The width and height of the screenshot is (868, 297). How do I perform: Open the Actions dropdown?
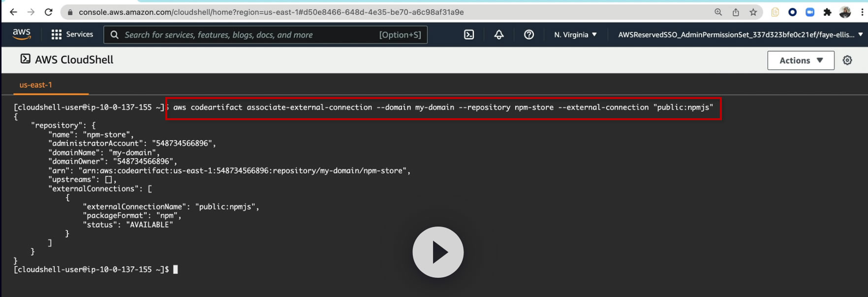click(x=801, y=60)
